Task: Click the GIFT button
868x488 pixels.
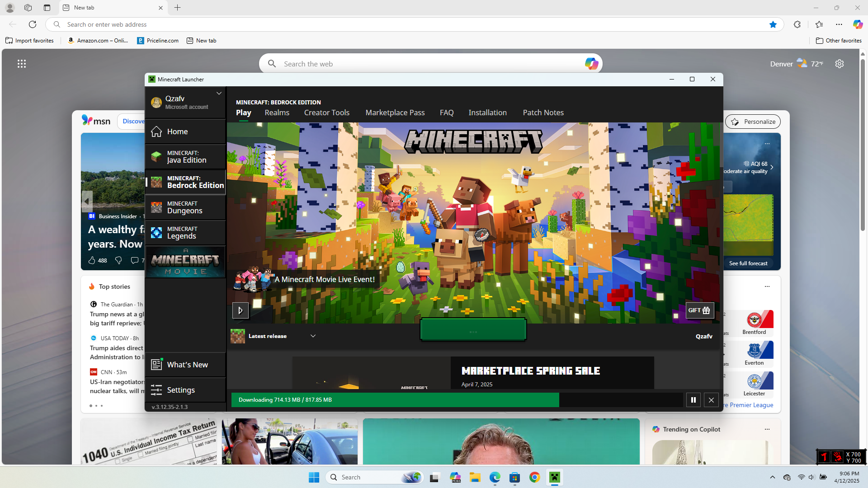Action: pyautogui.click(x=699, y=310)
